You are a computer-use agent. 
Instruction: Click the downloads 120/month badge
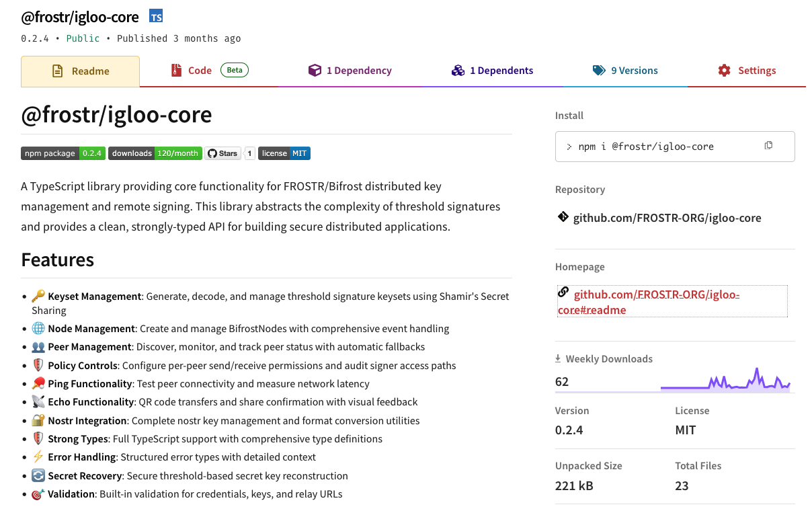point(155,153)
